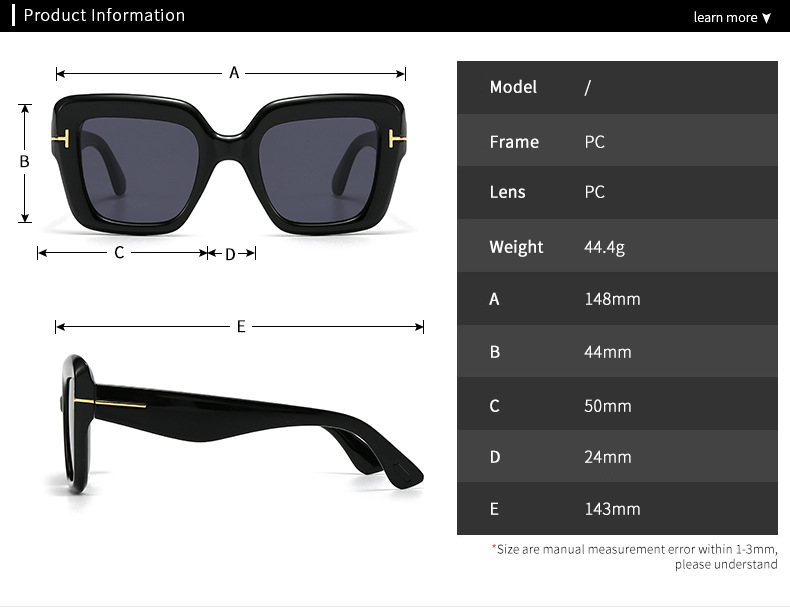Click the 148mm value for A

pos(612,299)
